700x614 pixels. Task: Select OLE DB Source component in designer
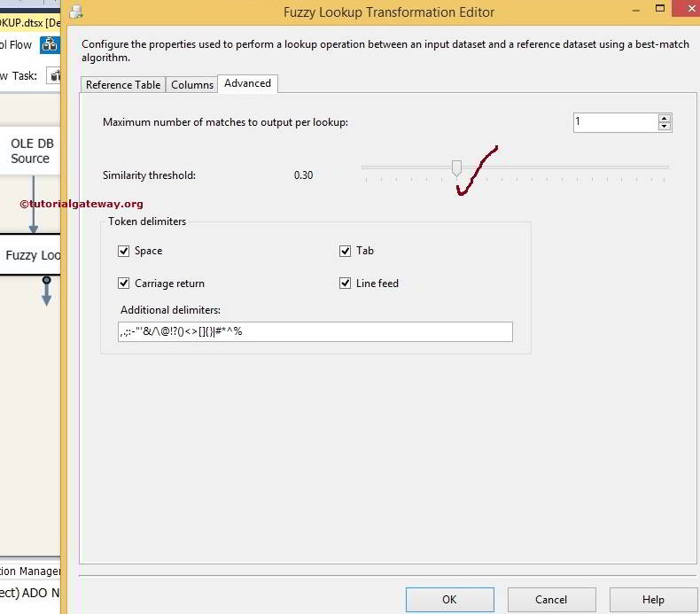30,151
